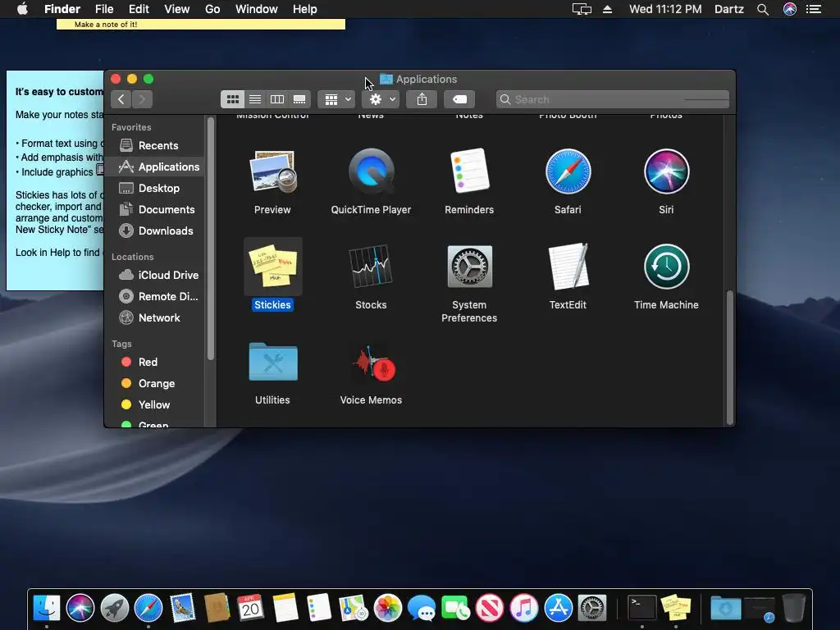Select Applications in the sidebar
Viewport: 840px width, 630px height.
(155, 167)
